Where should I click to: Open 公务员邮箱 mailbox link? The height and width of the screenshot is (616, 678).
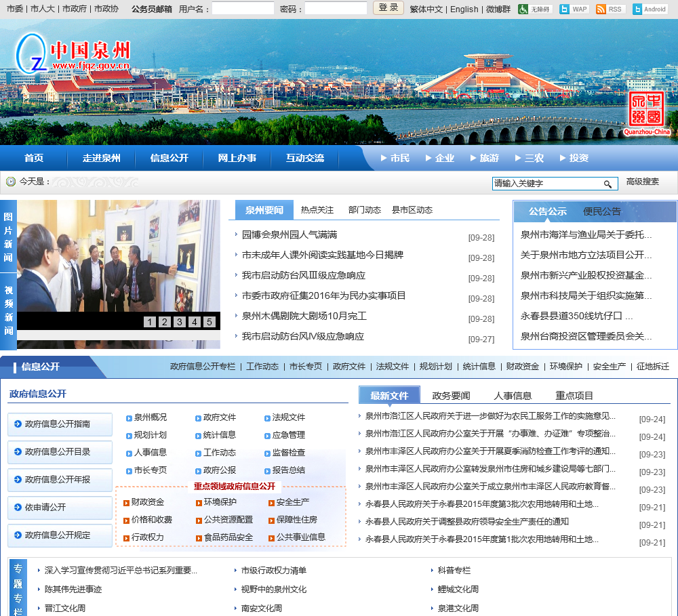152,9
